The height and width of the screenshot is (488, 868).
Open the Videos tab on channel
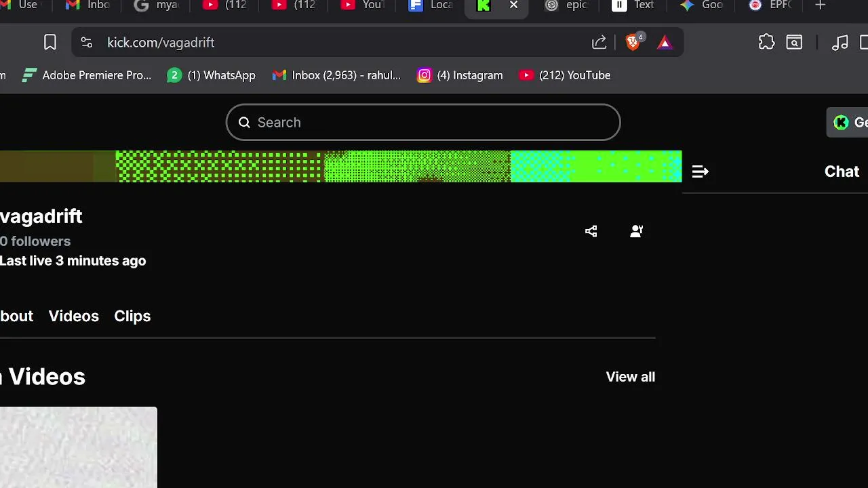[74, 316]
